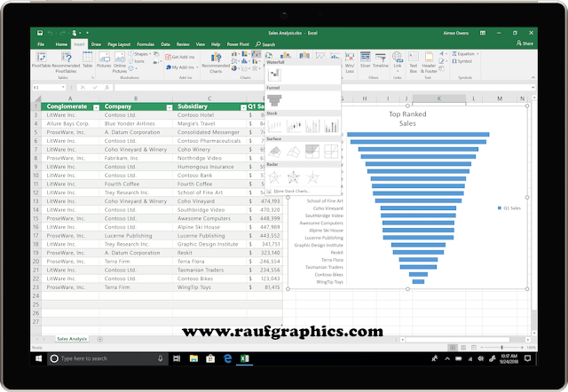The height and width of the screenshot is (392, 568).
Task: Insert a PivotTable
Action: 41,59
